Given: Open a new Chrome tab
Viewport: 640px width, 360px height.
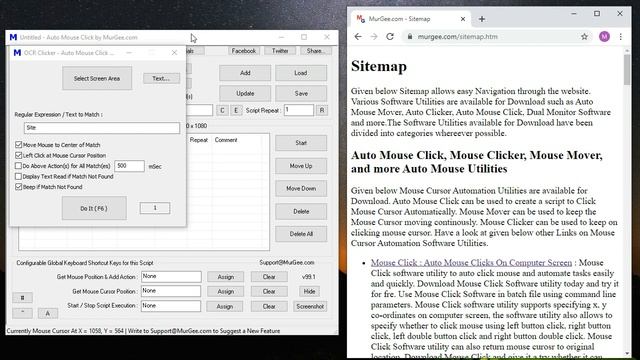Looking at the screenshot, I should click(482, 19).
